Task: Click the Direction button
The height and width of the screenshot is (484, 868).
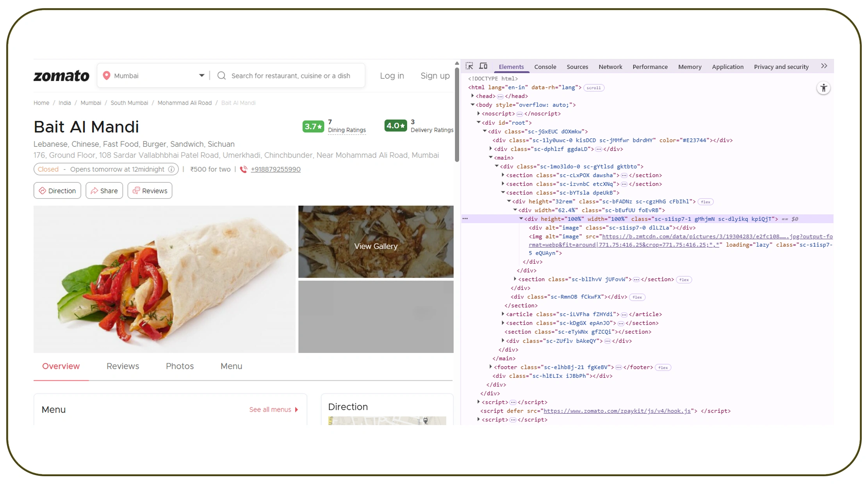Action: click(x=57, y=190)
